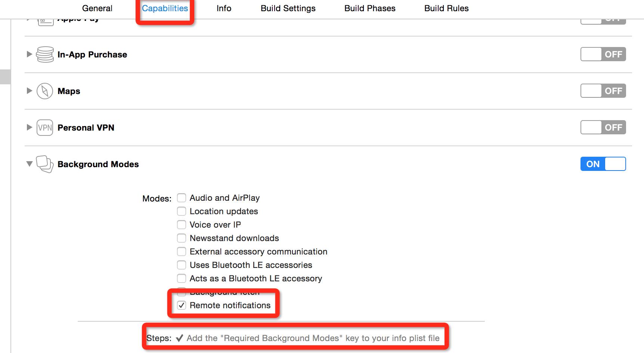Click the Newsstand downloads label
This screenshot has width=644, height=353.
(234, 238)
